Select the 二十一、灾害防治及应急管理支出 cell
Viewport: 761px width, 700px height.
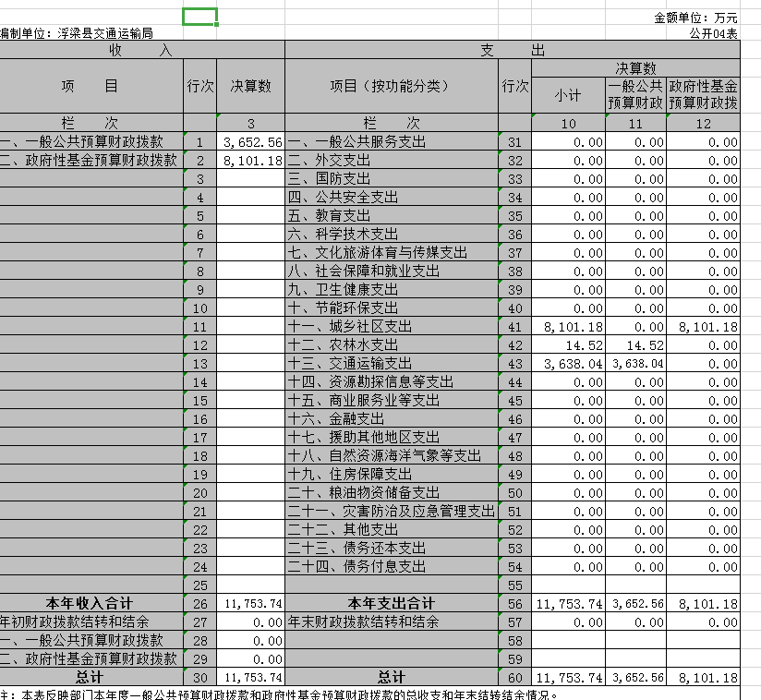click(391, 512)
